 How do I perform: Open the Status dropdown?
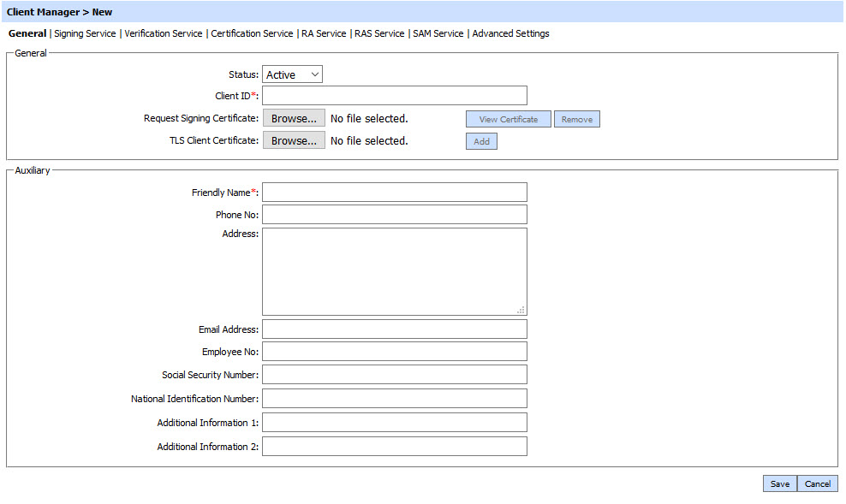pyautogui.click(x=292, y=75)
